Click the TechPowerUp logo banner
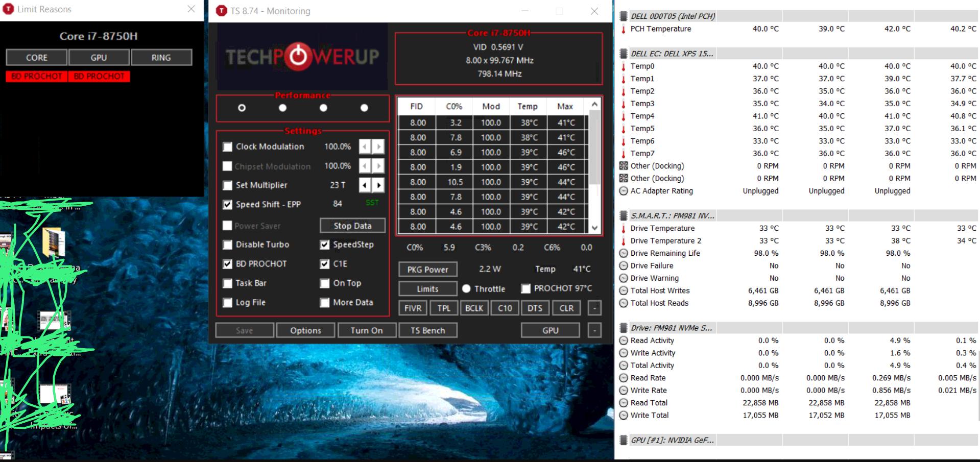The height and width of the screenshot is (462, 980). click(x=302, y=56)
